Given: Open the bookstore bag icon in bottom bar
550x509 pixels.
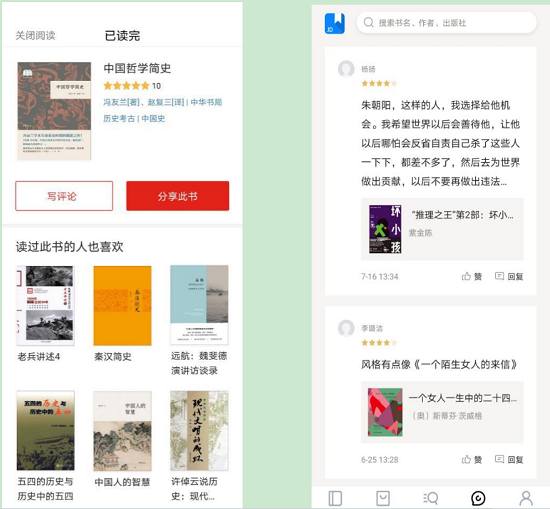Looking at the screenshot, I should pos(383,498).
